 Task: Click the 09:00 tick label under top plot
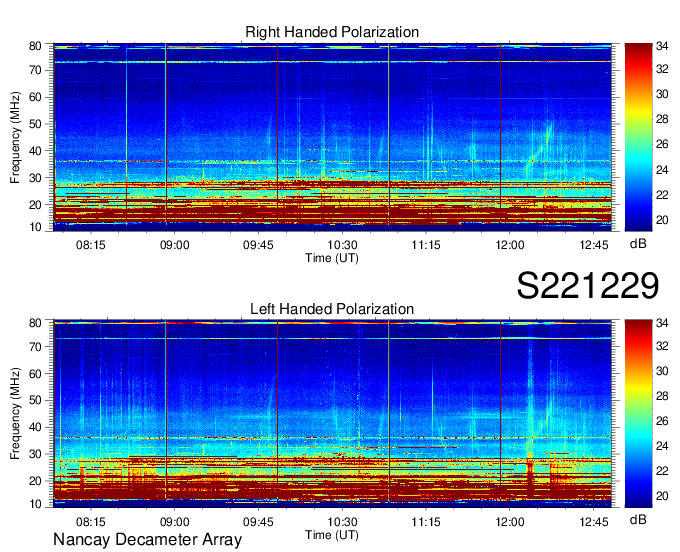(174, 245)
